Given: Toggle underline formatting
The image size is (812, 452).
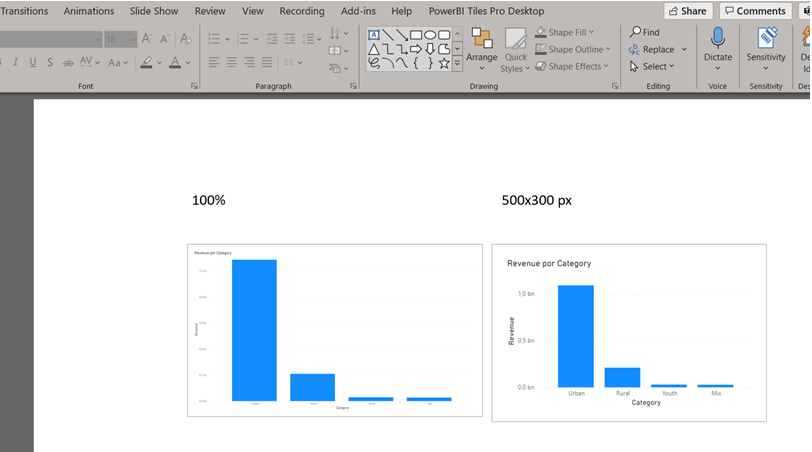Looking at the screenshot, I should click(x=33, y=62).
